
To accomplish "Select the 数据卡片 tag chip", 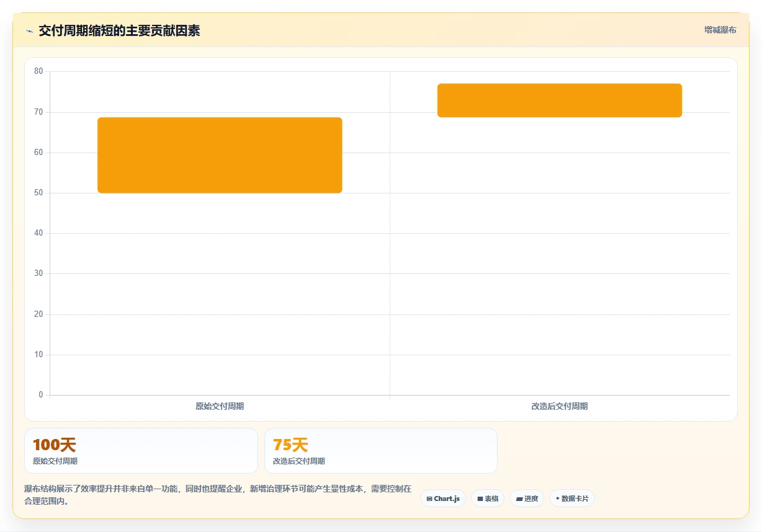I will point(572,499).
